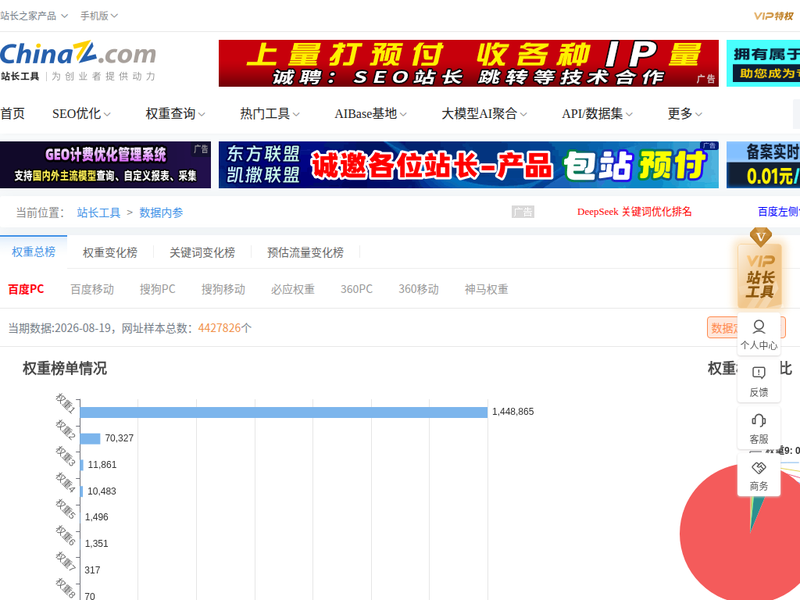Viewport: 800px width, 600px height.
Task: Select the 神马权重 filter
Action: coord(486,289)
